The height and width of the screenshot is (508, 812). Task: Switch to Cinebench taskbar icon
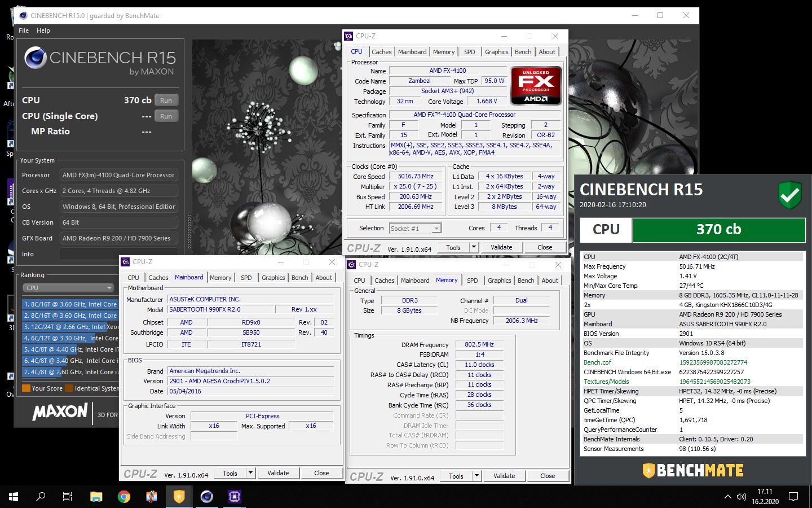207,497
